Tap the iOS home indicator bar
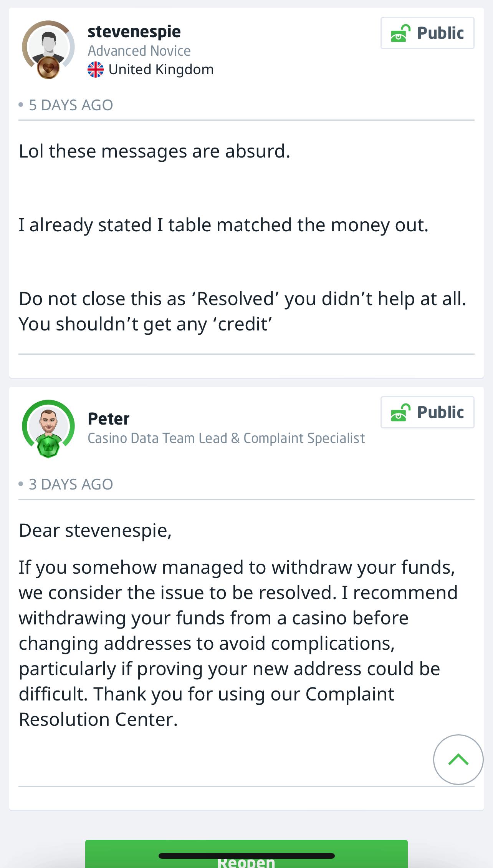 point(246,856)
